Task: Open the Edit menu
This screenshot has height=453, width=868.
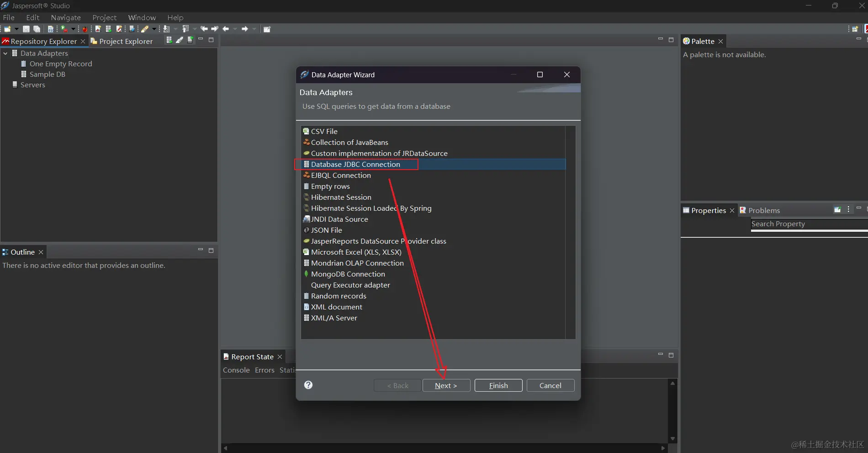Action: [33, 17]
